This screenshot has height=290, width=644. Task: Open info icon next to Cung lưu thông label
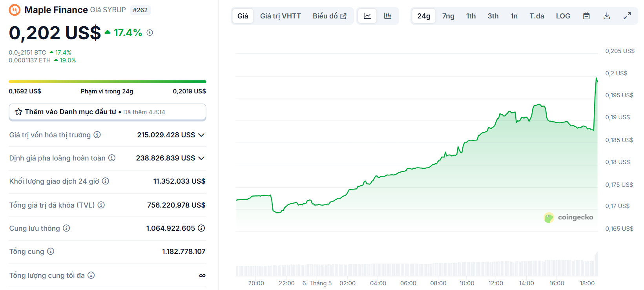(66, 228)
